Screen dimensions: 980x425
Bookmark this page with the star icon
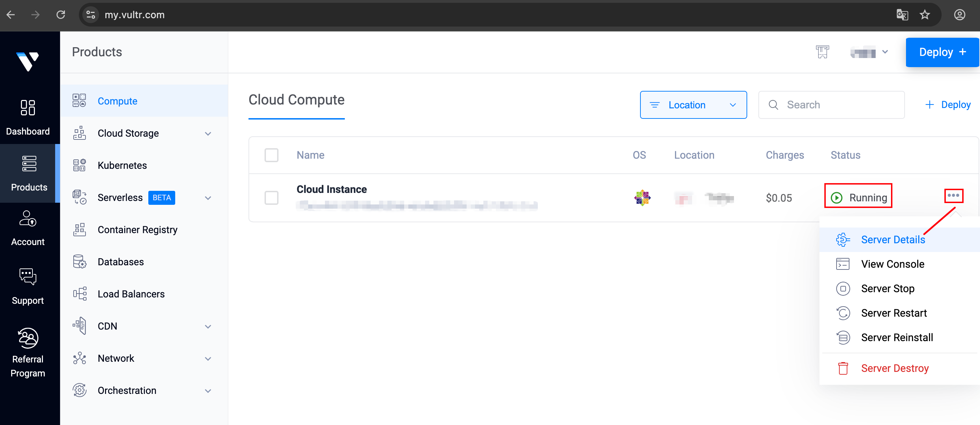[x=925, y=15]
